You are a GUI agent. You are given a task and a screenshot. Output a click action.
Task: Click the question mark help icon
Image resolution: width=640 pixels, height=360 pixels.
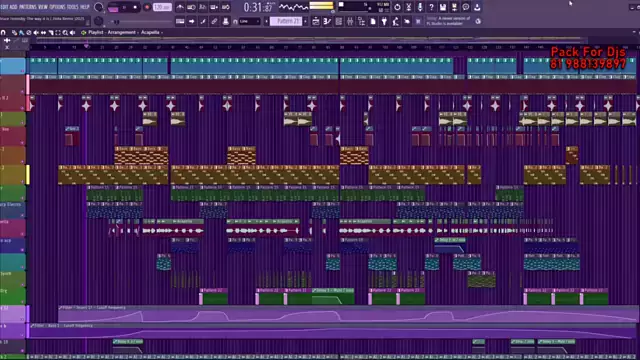point(431,7)
